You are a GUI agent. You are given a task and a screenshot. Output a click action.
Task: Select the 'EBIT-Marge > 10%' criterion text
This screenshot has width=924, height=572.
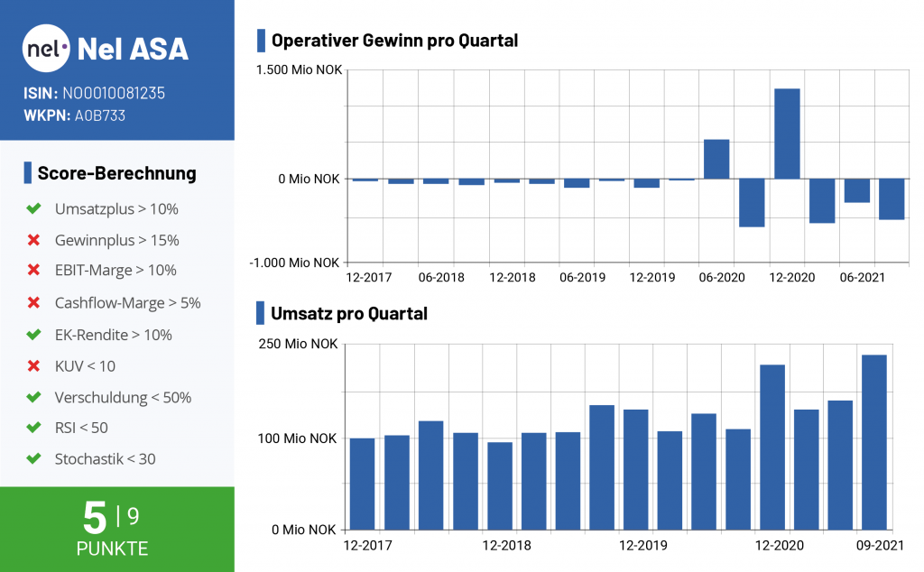(115, 271)
